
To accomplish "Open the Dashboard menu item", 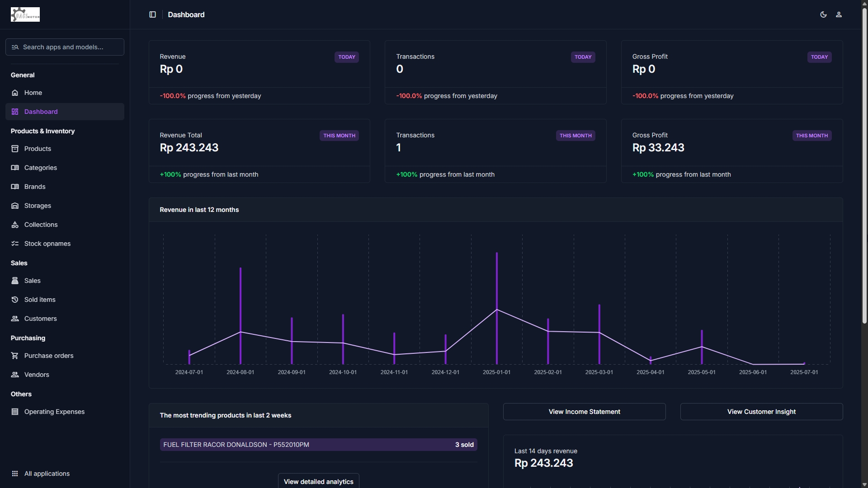I will (65, 112).
